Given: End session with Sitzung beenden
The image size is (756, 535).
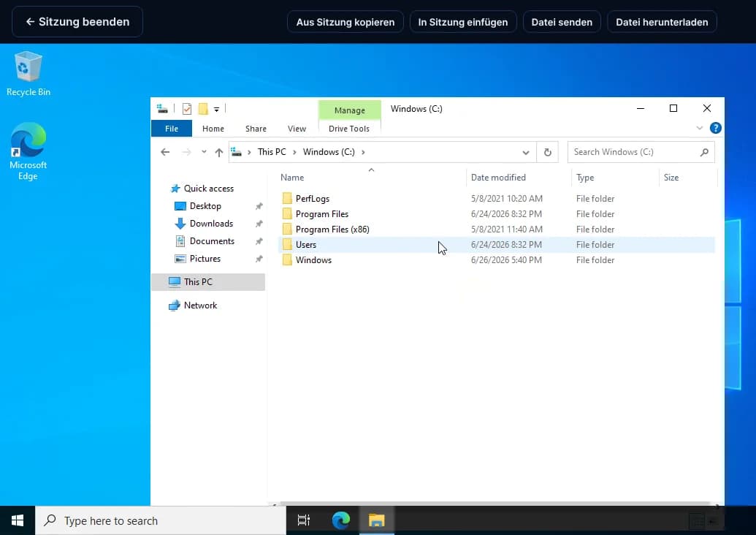Looking at the screenshot, I should point(77,22).
